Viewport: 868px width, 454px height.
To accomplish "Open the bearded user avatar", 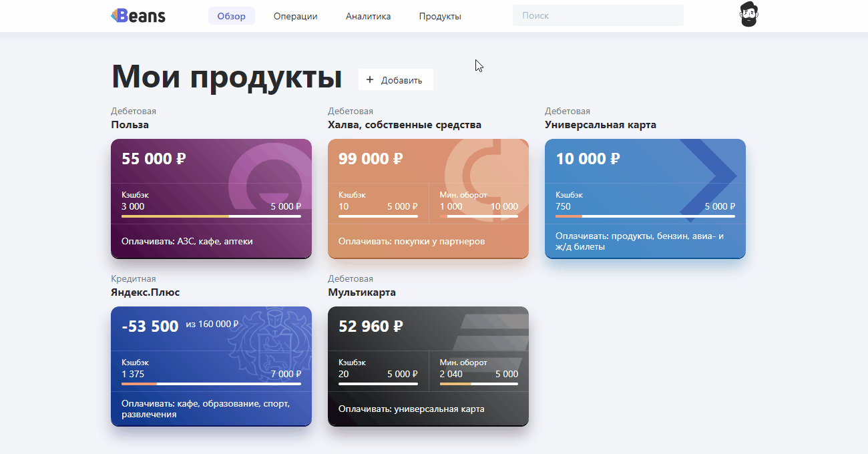I will tap(749, 15).
